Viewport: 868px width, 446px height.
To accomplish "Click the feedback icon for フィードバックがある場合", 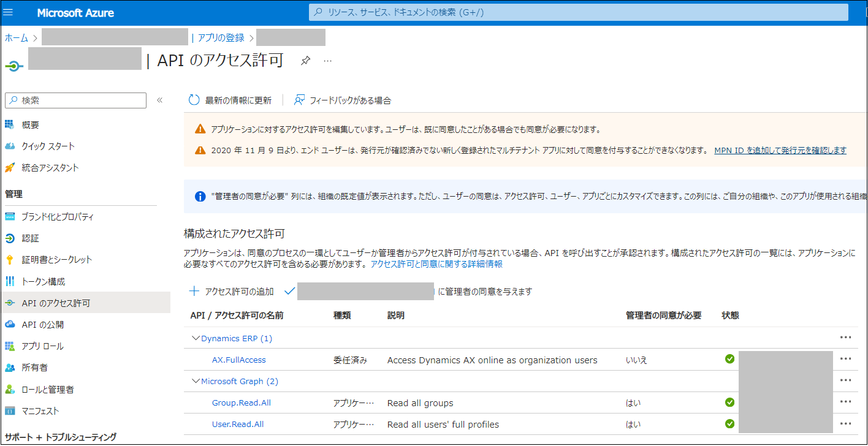I will (x=299, y=100).
